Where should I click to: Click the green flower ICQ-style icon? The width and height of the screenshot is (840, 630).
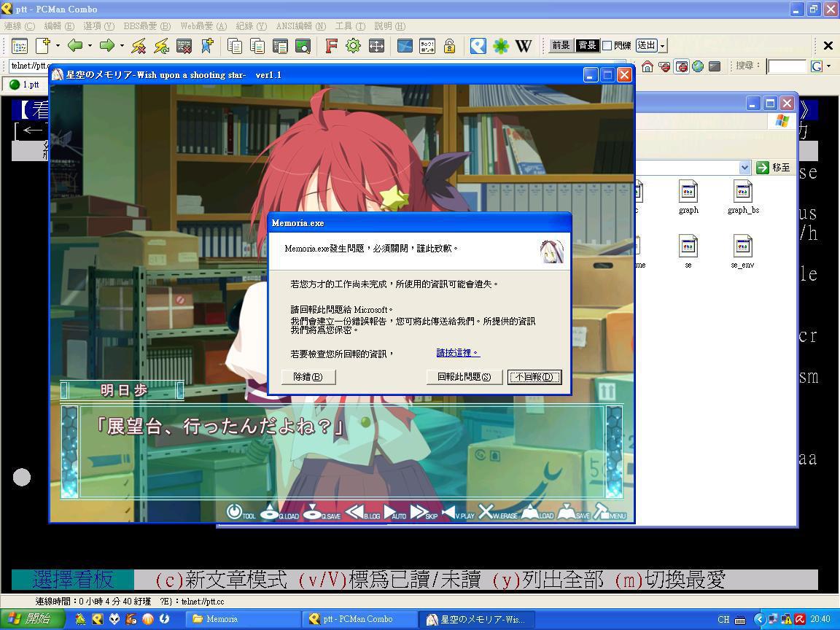coord(501,46)
